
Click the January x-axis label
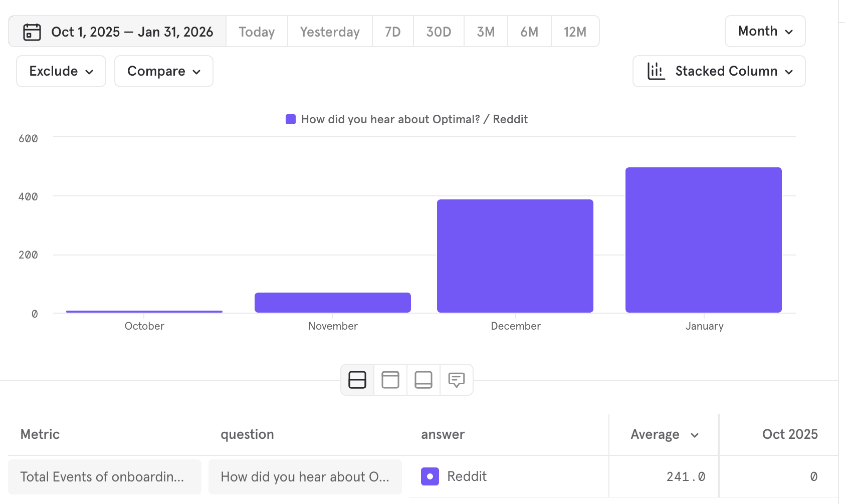pyautogui.click(x=704, y=326)
